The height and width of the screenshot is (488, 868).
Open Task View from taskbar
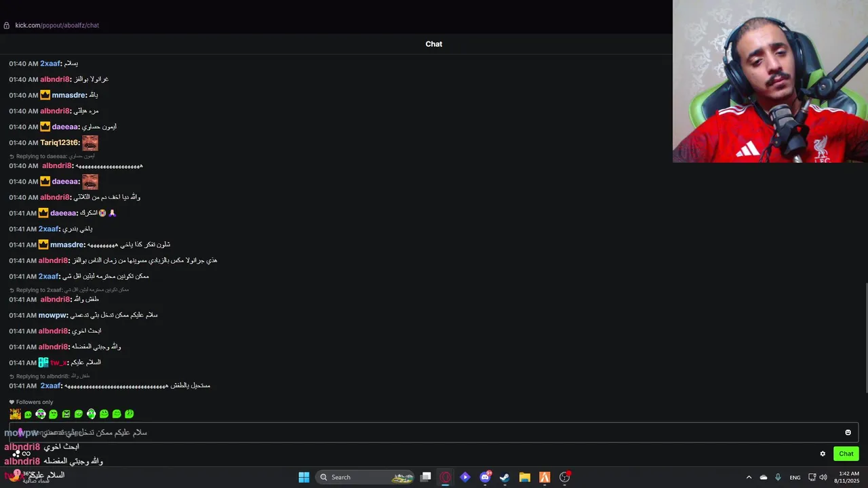point(426,477)
